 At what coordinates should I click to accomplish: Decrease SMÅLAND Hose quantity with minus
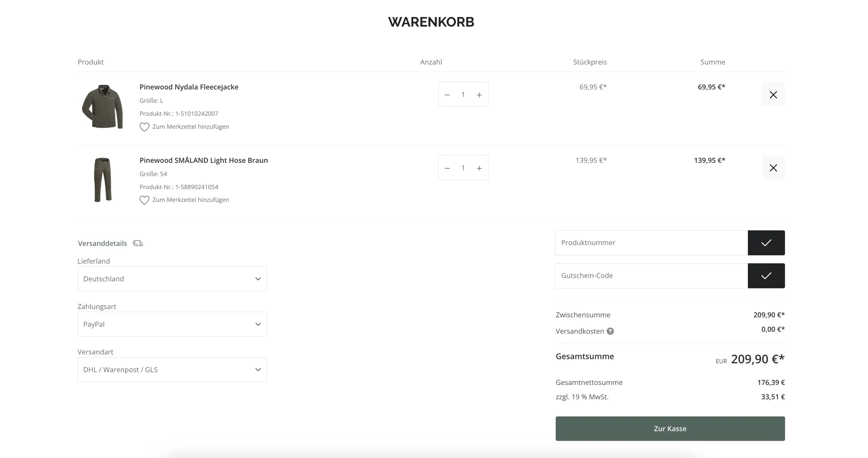(x=447, y=168)
